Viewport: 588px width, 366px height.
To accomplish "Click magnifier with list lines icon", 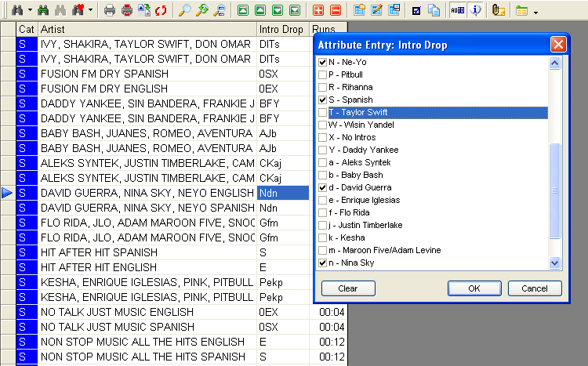I will 219,10.
